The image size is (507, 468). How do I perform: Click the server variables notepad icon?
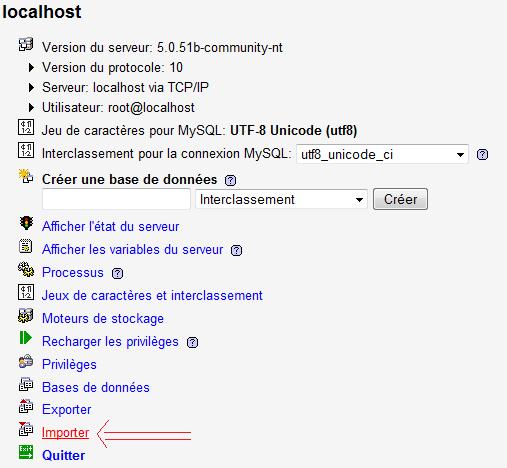26,246
